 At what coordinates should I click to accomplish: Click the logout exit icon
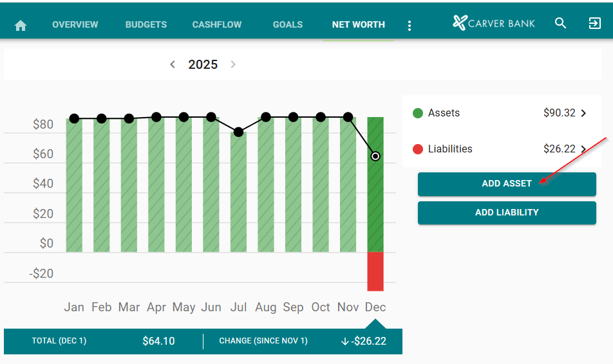pos(594,24)
